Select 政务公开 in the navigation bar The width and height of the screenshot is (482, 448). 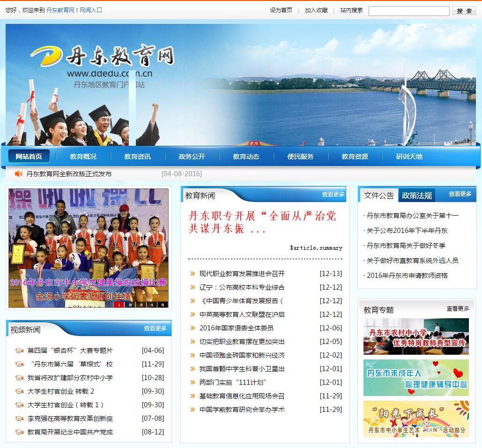pyautogui.click(x=192, y=157)
